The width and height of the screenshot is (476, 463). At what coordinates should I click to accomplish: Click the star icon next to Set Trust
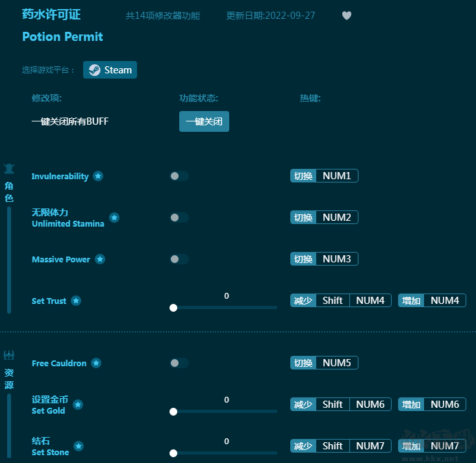(76, 301)
